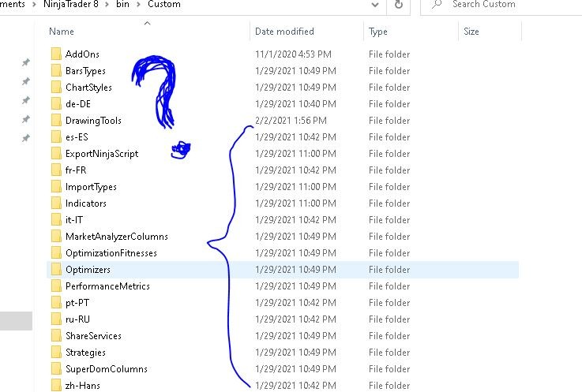
Task: Open the AddOns folder icon
Action: 56,54
